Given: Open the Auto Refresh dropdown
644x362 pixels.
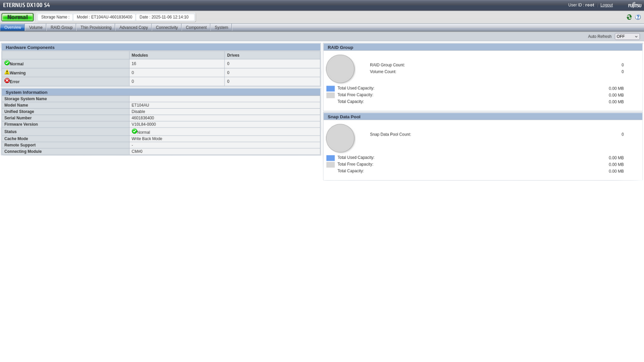Looking at the screenshot, I should coord(627,37).
